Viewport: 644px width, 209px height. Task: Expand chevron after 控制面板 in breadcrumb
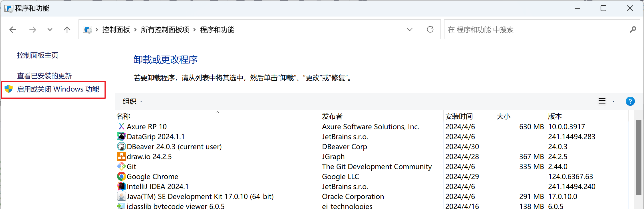coord(135,30)
